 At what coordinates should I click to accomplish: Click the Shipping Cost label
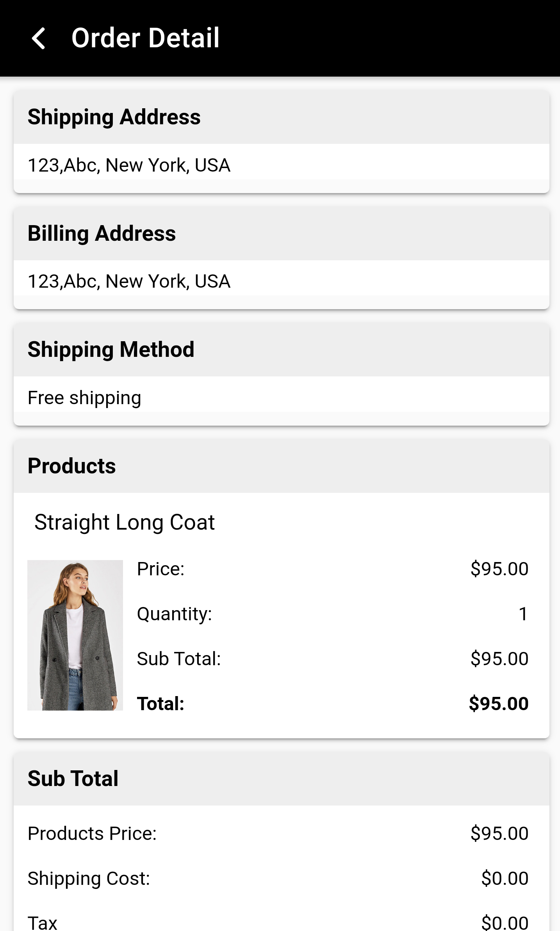coord(89,878)
